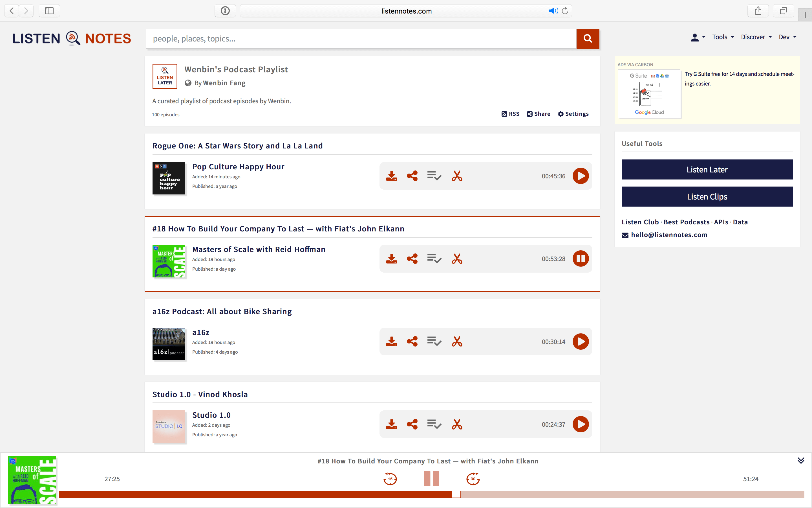
Task: Click the Pop Culture Happy Hour cover art
Action: tap(169, 178)
